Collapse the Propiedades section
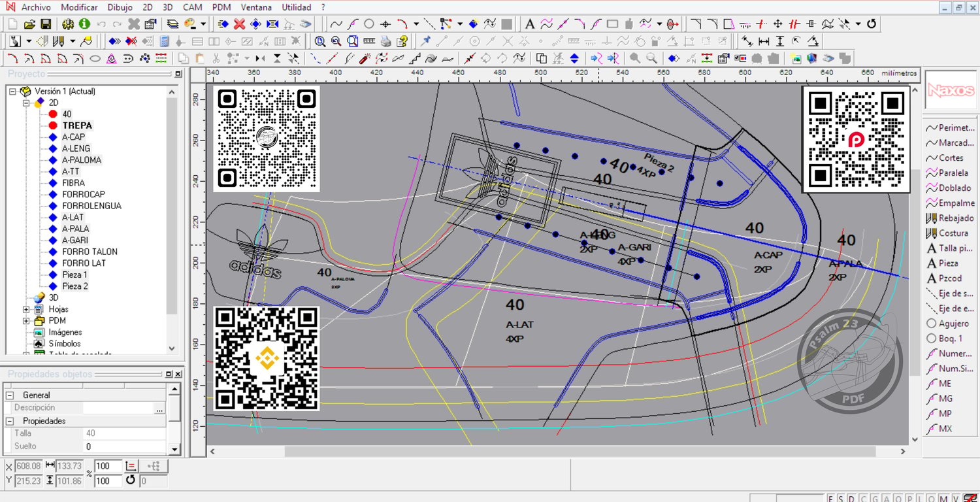The width and height of the screenshot is (980, 502). pyautogui.click(x=10, y=421)
